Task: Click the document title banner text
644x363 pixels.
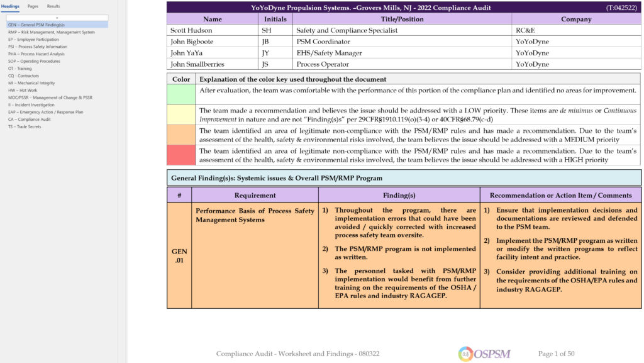Action: (371, 8)
